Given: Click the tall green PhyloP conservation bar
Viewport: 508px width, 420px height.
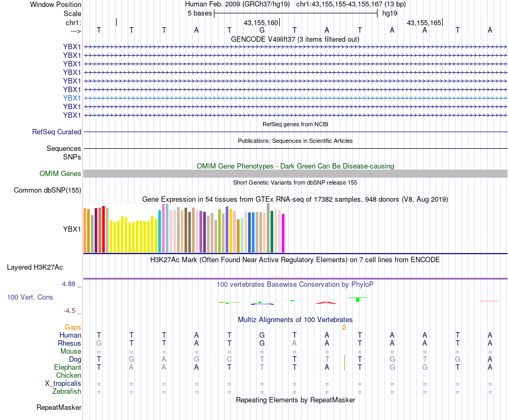Looking at the screenshot, I should [x=358, y=300].
